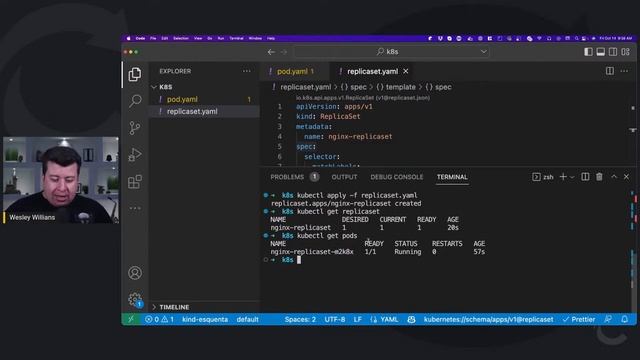Click the Prettier status item

click(x=579, y=319)
